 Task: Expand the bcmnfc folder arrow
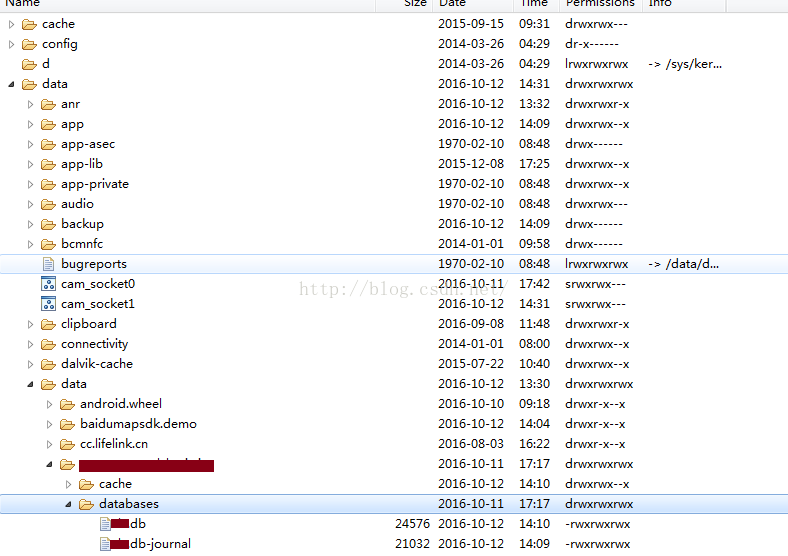point(30,244)
